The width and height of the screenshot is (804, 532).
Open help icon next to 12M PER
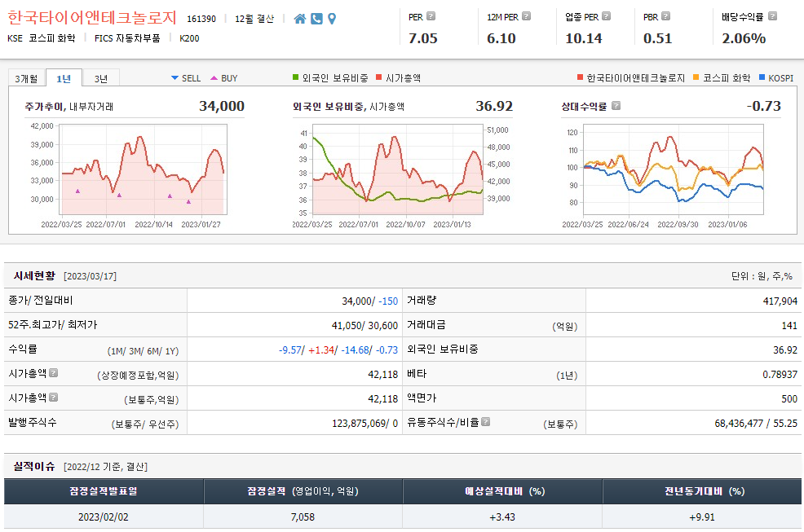point(527,16)
